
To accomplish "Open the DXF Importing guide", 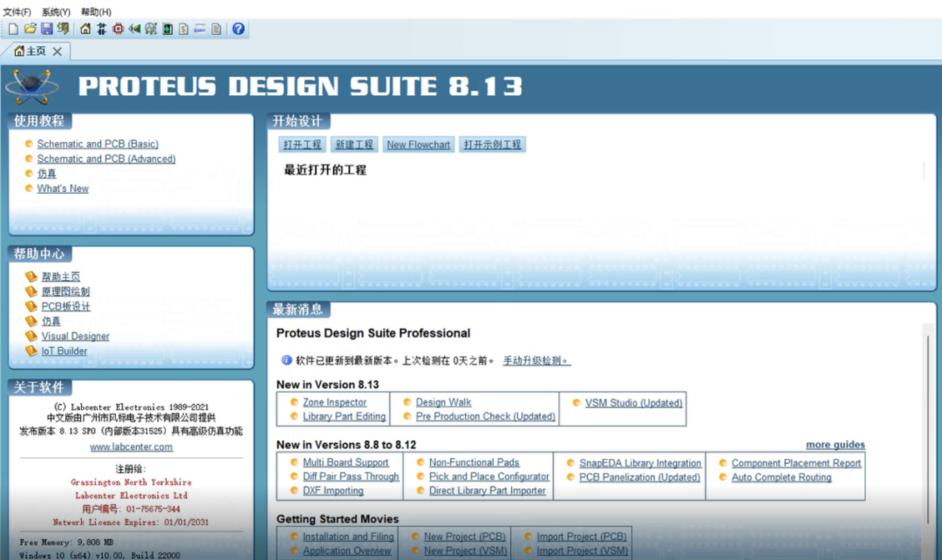I will [x=333, y=491].
